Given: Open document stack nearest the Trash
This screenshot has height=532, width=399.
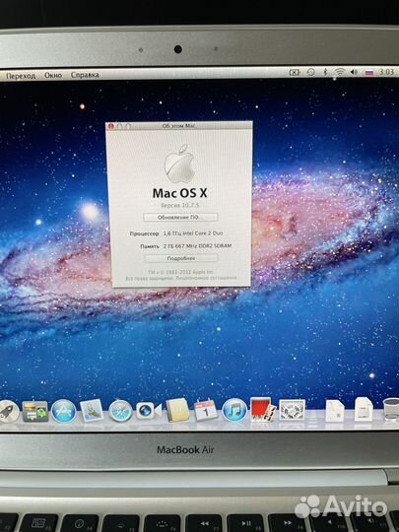Looking at the screenshot, I should (x=364, y=409).
